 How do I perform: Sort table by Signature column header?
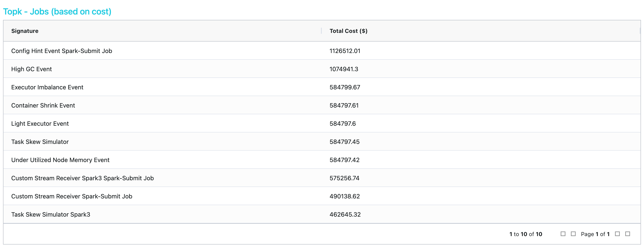[25, 31]
